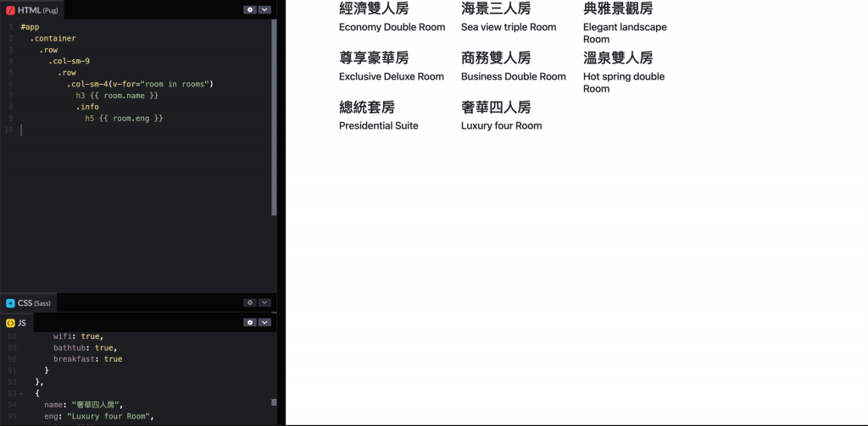Click the 尊享豪華房 heading
Screen dimensions: 868x426
pyautogui.click(x=374, y=58)
